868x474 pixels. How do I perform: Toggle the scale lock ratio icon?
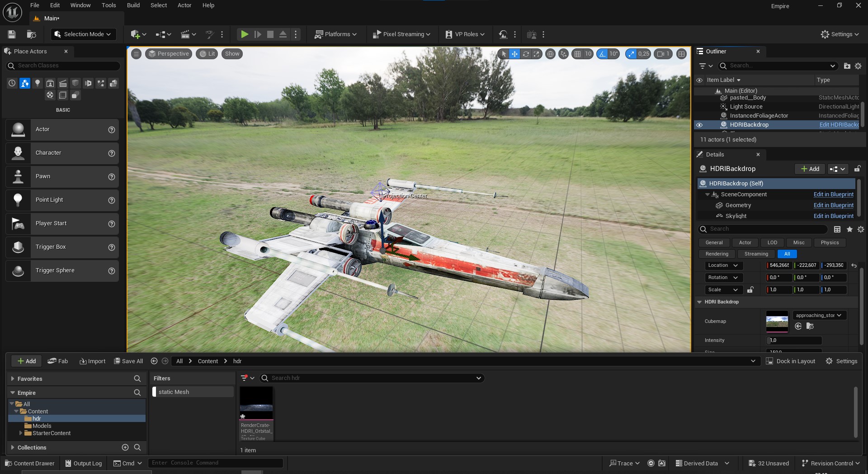[x=750, y=290]
